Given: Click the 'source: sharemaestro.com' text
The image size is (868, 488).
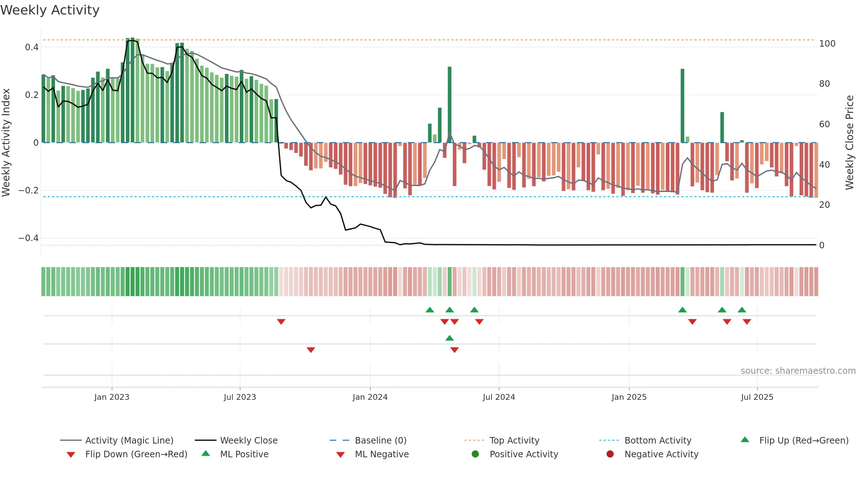Looking at the screenshot, I should coord(798,371).
